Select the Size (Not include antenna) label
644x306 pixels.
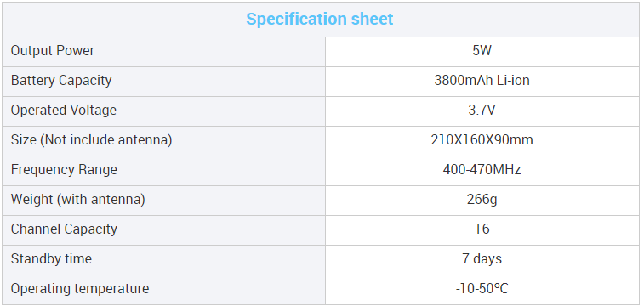91,140
